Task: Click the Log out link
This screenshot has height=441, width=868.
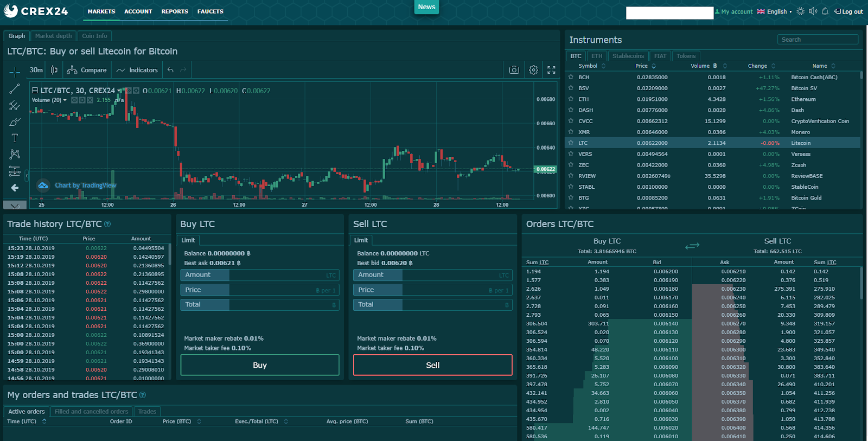Action: tap(848, 11)
